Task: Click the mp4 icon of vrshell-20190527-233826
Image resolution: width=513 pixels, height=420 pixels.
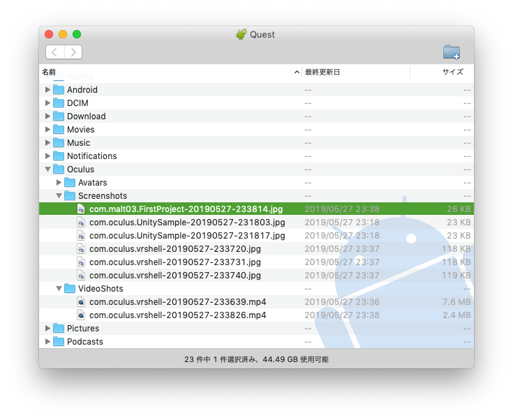Action: tap(81, 315)
